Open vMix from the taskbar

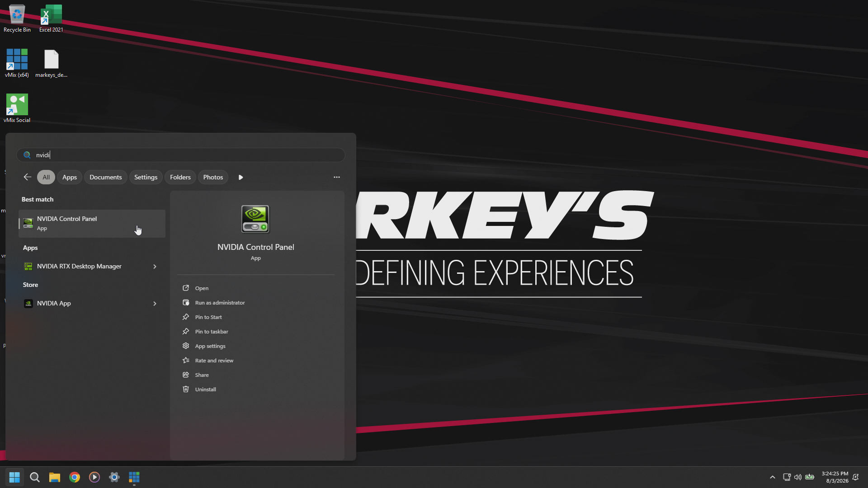click(134, 477)
